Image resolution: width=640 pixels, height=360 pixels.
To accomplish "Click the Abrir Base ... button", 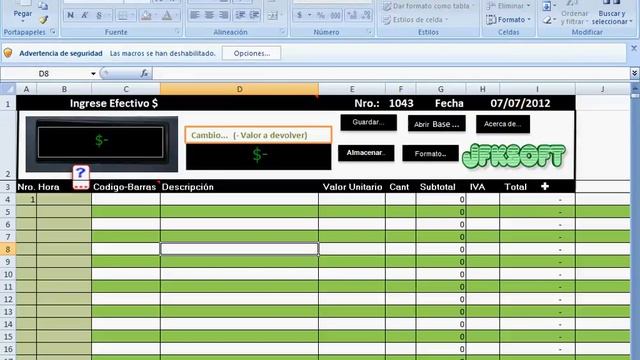I will tap(437, 124).
